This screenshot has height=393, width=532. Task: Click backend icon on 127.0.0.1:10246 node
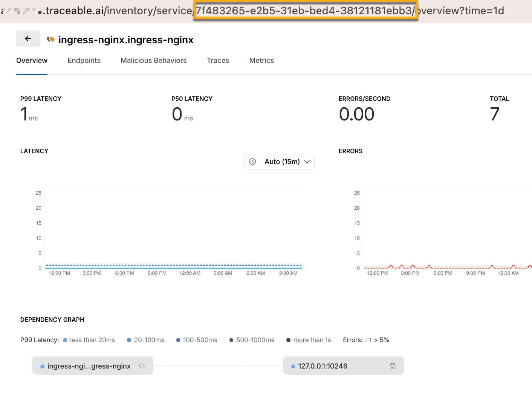[x=393, y=366]
